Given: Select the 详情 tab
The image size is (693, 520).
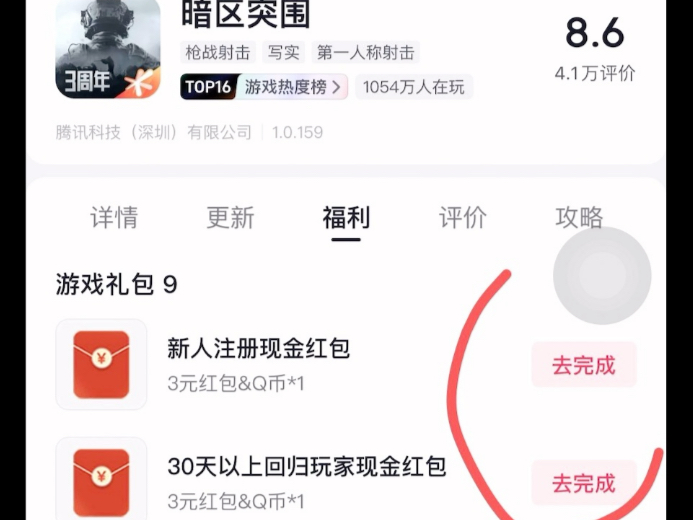Looking at the screenshot, I should tap(114, 217).
